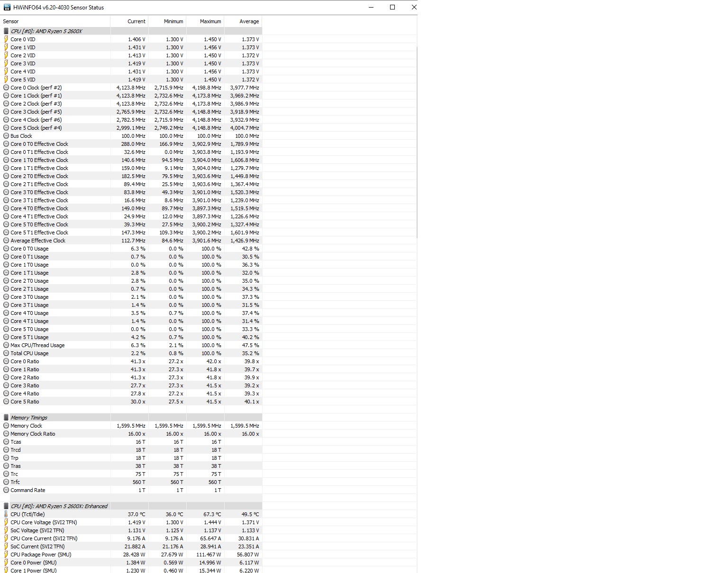Select the Core 5 T1 Effective Clock row
Image resolution: width=728 pixels, height=573 pixels.
(x=131, y=233)
